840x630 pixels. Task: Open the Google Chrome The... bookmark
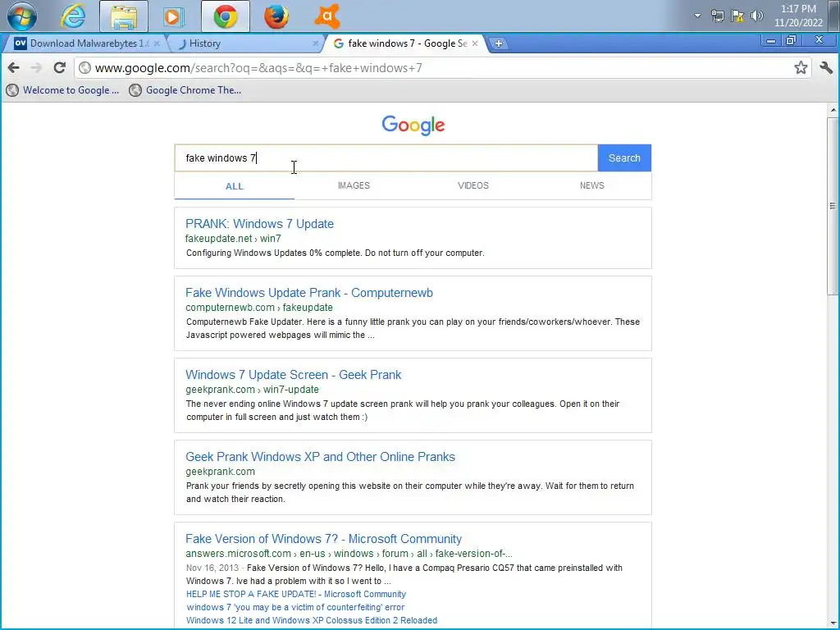(185, 90)
